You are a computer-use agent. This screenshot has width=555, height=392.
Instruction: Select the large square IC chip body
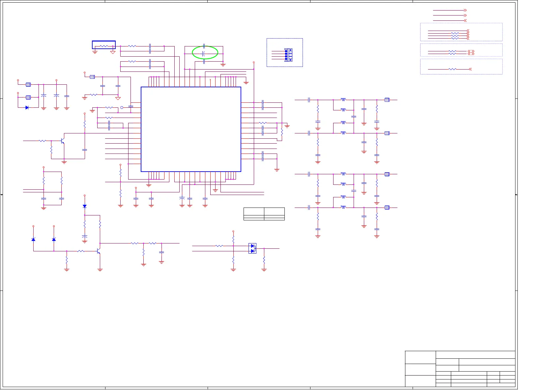[191, 129]
